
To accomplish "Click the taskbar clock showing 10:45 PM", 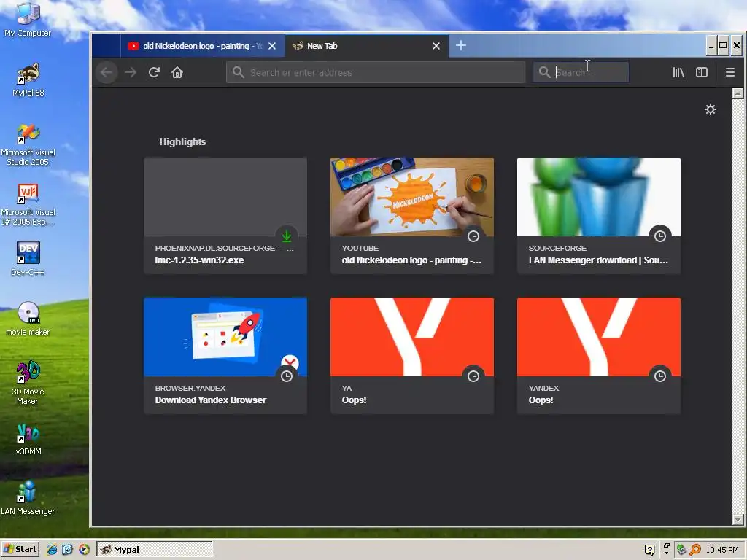I will pyautogui.click(x=722, y=550).
